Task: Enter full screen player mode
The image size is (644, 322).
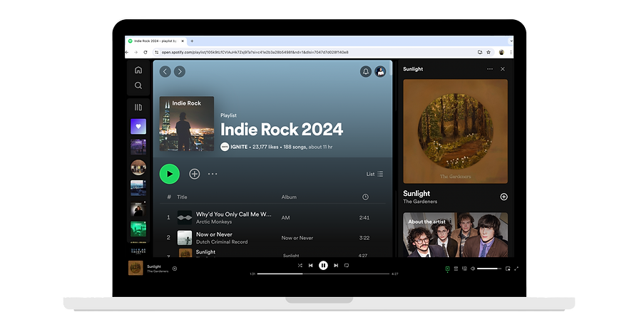Action: click(x=516, y=269)
